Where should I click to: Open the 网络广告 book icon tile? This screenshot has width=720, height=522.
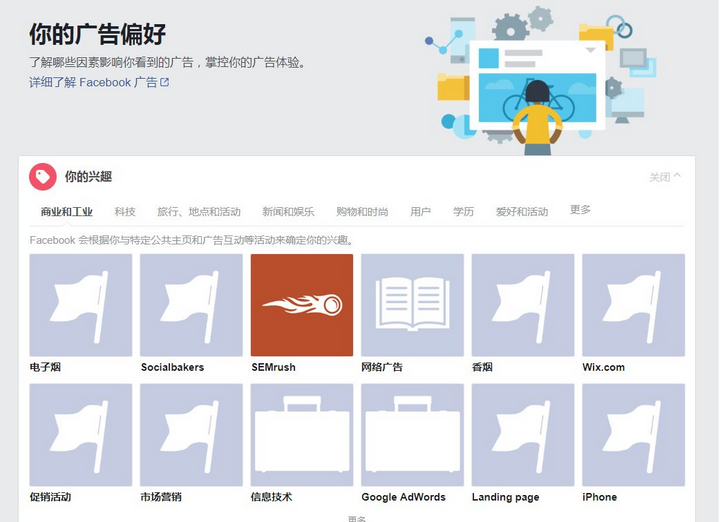tap(412, 305)
